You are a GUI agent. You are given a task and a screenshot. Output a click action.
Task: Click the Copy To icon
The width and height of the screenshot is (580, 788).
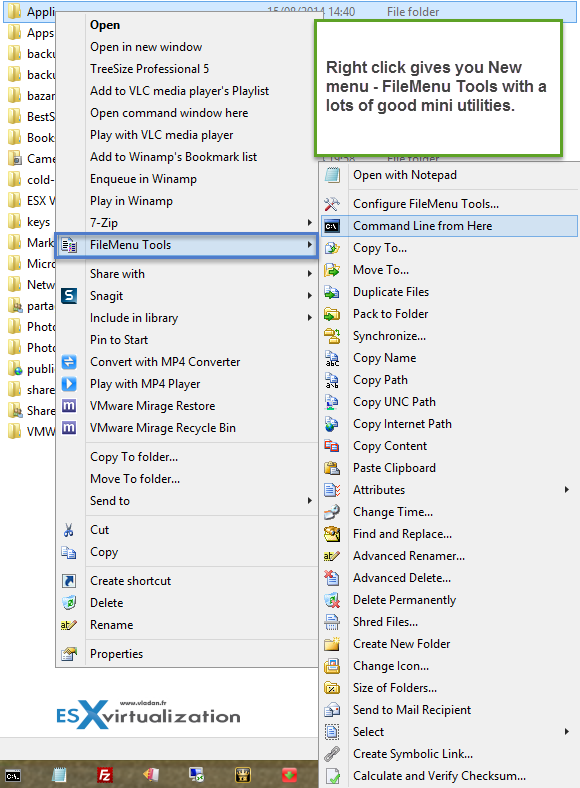(332, 248)
